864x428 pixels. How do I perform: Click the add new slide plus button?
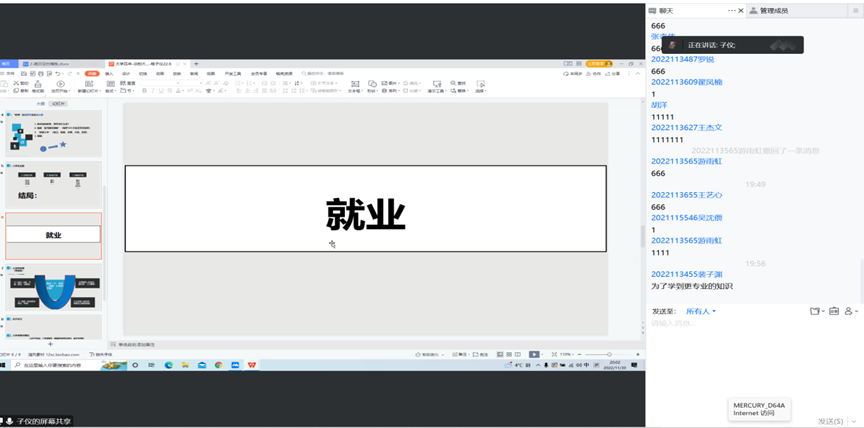[51, 344]
